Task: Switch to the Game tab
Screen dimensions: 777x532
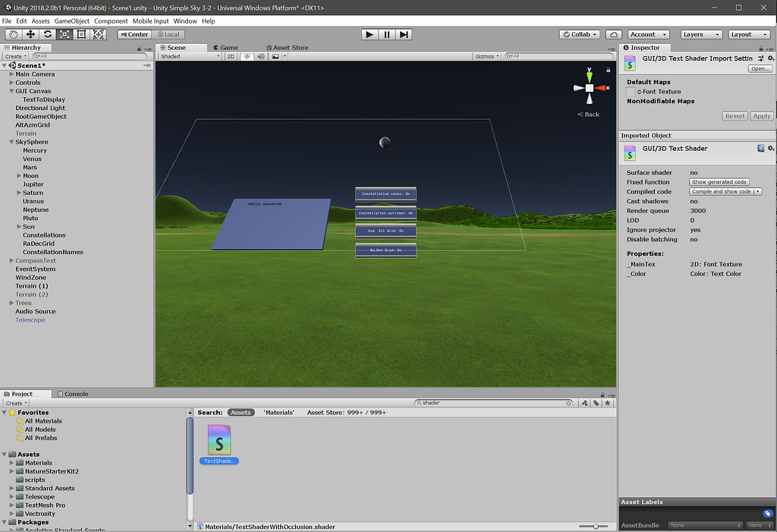Action: tap(225, 48)
